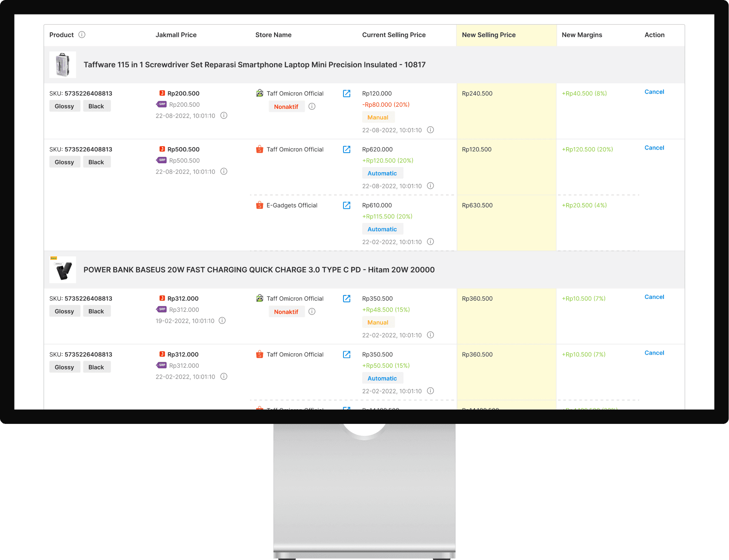Image resolution: width=729 pixels, height=560 pixels.
Task: Open the store external link in the +Rp50.500 (15%) row
Action: pyautogui.click(x=347, y=355)
